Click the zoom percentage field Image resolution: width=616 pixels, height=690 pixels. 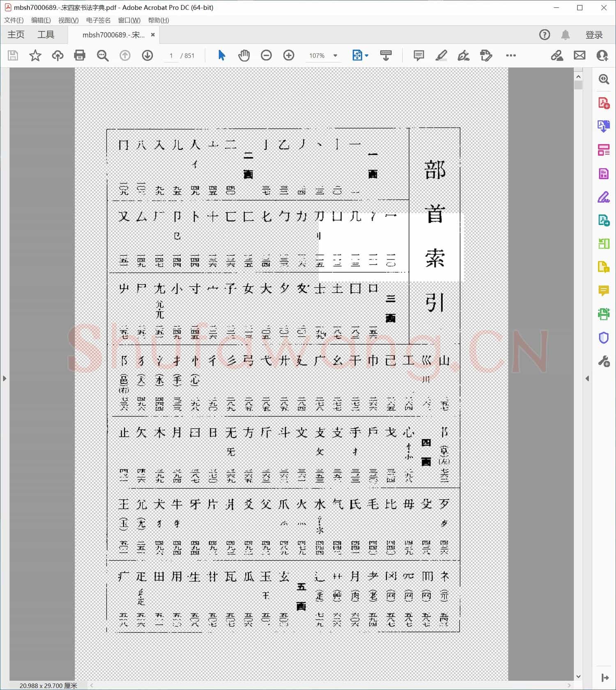tap(317, 55)
